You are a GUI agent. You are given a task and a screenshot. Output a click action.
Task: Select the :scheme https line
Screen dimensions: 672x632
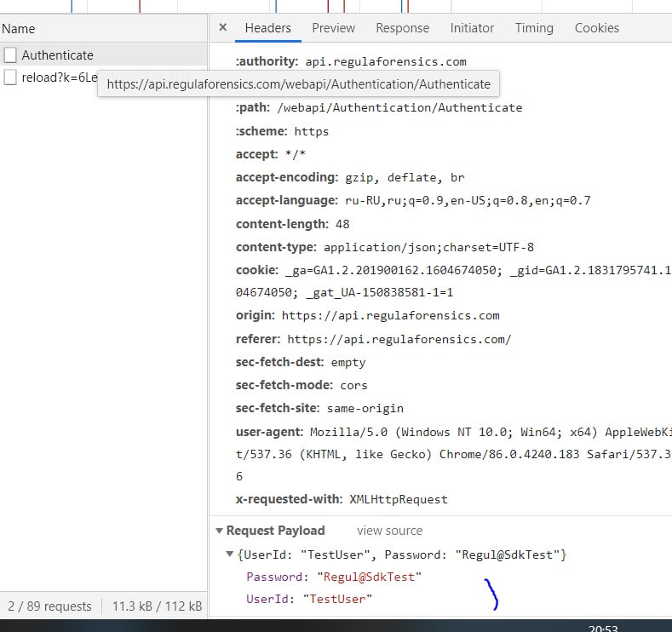(x=282, y=131)
